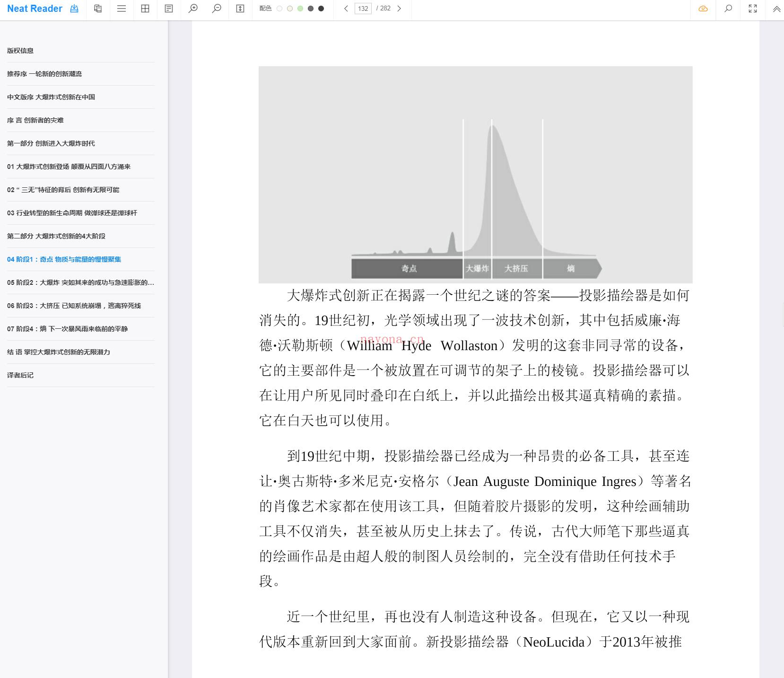Zoom out with the minus magnifier
The height and width of the screenshot is (678, 784).
point(217,9)
